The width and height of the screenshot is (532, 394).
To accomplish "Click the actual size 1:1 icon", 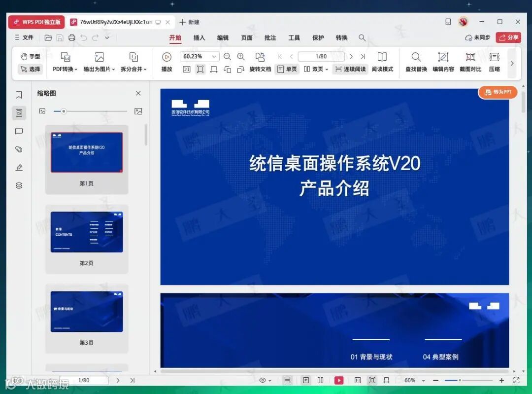I will coord(187,70).
